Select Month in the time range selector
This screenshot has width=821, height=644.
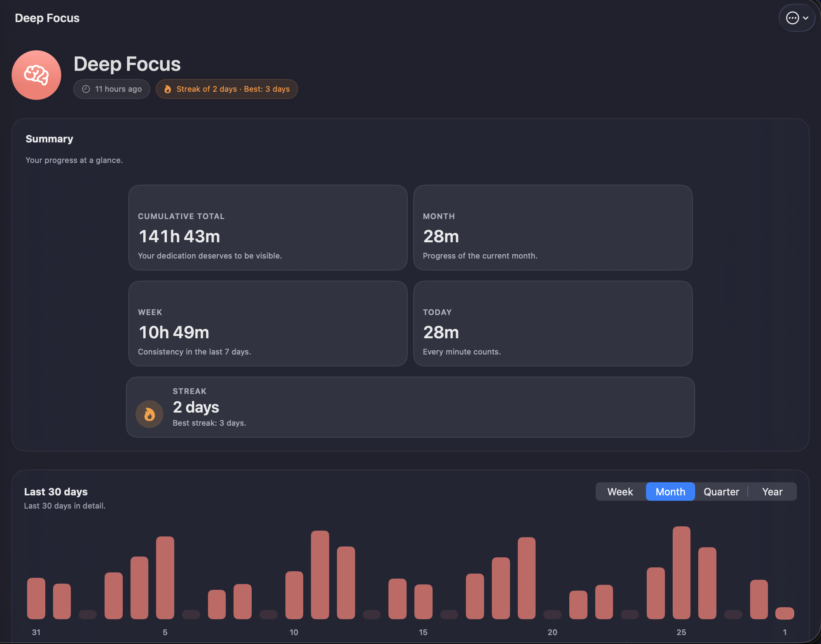(x=670, y=492)
